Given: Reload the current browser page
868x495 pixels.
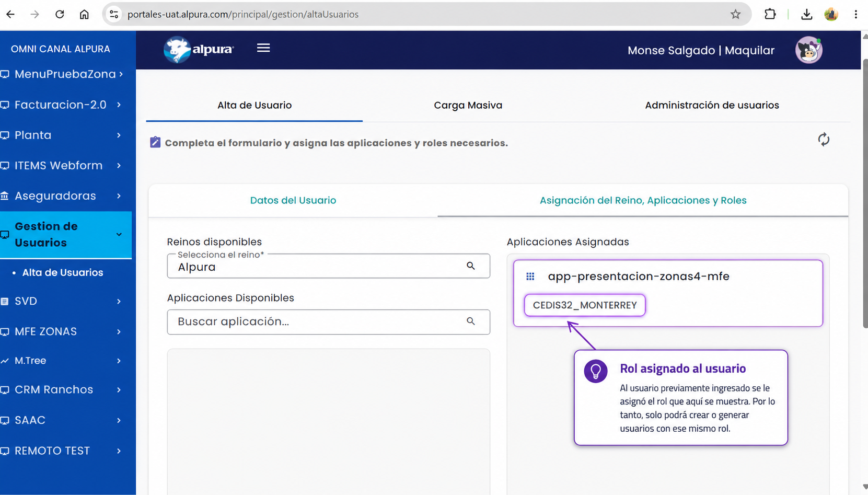Looking at the screenshot, I should [60, 14].
